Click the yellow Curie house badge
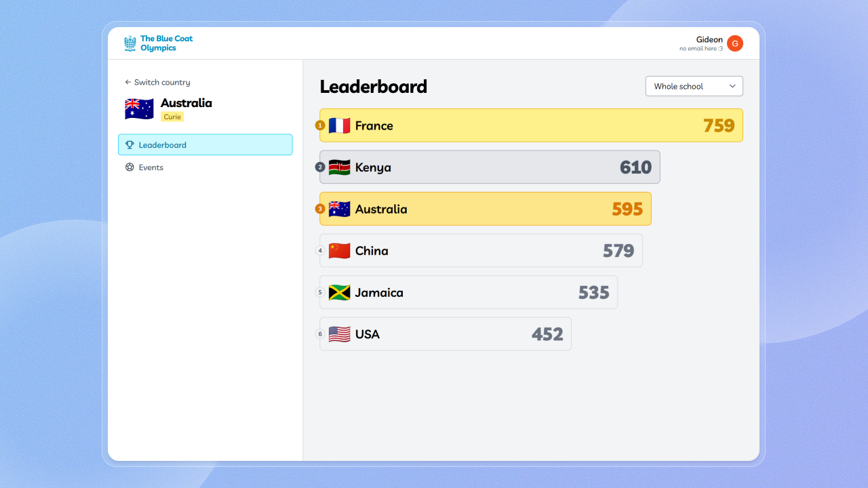The image size is (868, 488). tap(172, 117)
